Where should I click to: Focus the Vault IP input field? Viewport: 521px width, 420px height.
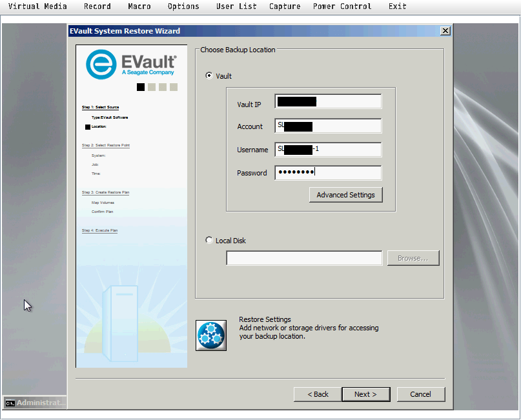[x=328, y=101]
